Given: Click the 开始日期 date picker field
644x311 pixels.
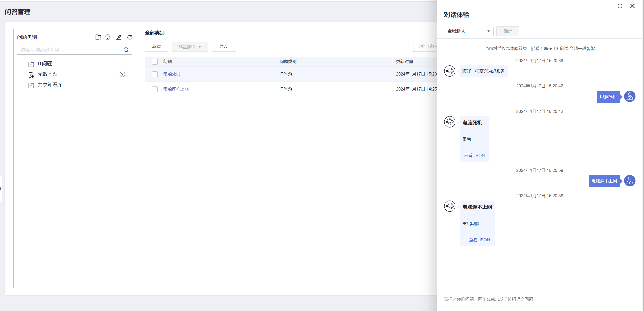Looking at the screenshot, I should [x=425, y=47].
